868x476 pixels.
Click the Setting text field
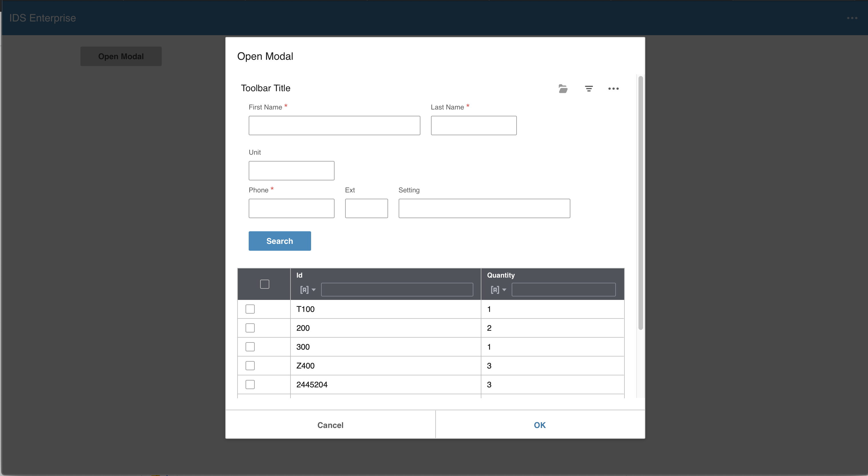coord(484,208)
